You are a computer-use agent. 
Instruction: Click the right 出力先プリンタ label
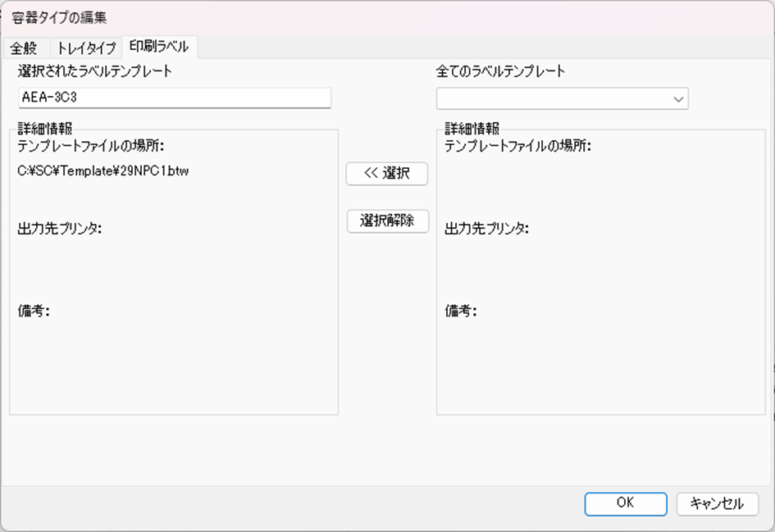486,229
